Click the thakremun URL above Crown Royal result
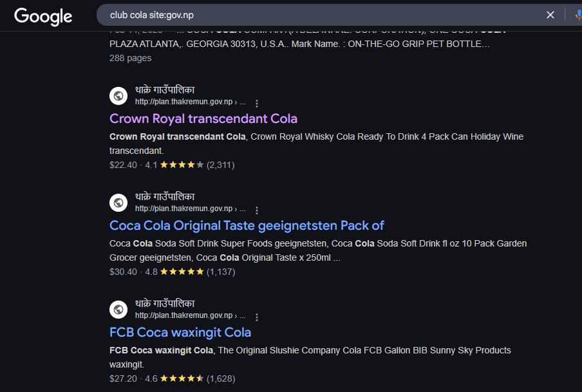Viewport: 582px width, 392px height. point(190,102)
